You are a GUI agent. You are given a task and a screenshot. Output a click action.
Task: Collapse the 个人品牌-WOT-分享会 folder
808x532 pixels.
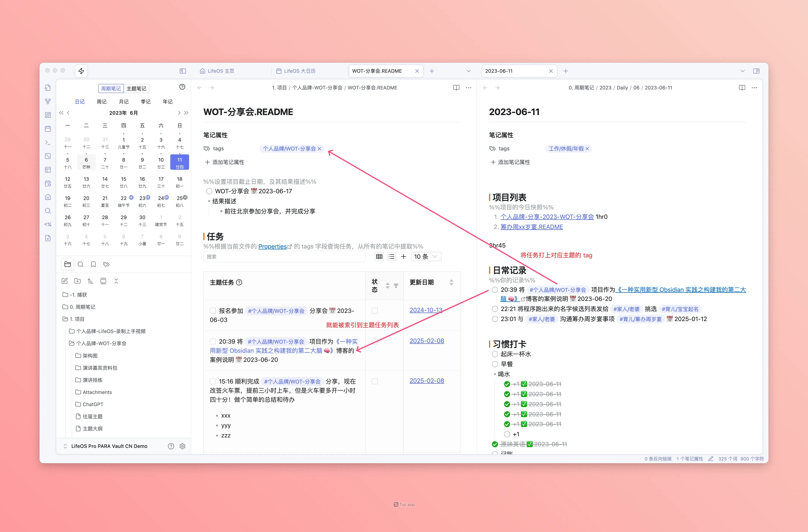(101, 343)
